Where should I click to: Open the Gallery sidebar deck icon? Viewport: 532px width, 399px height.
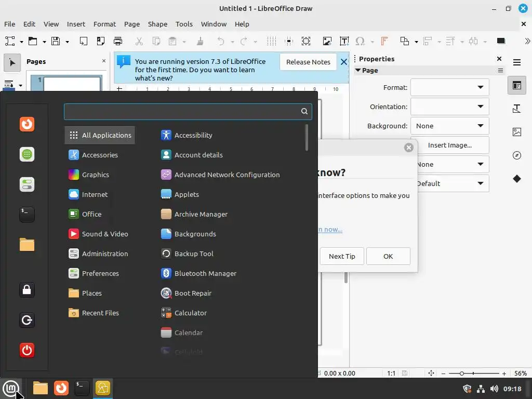coord(517,132)
